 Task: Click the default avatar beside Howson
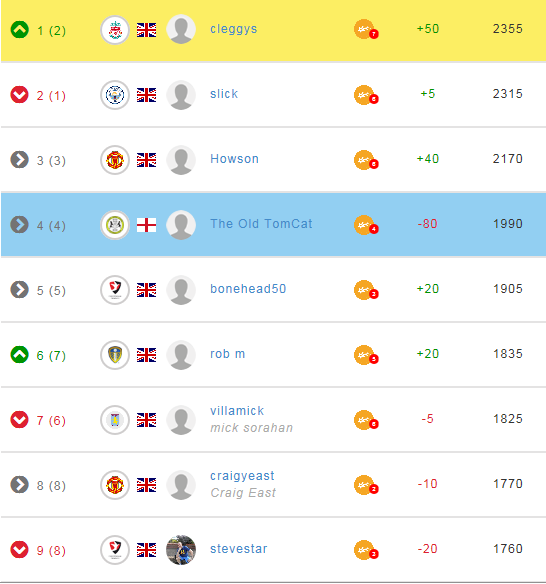click(181, 160)
